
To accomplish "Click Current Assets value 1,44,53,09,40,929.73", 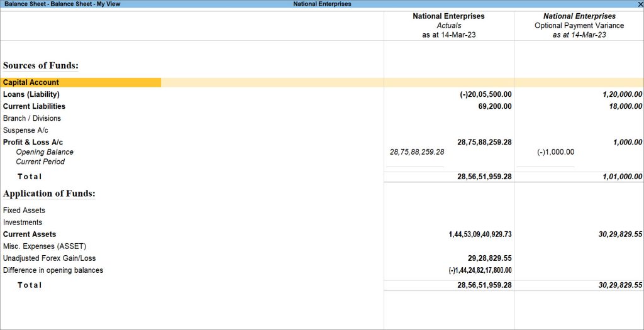I will (480, 234).
